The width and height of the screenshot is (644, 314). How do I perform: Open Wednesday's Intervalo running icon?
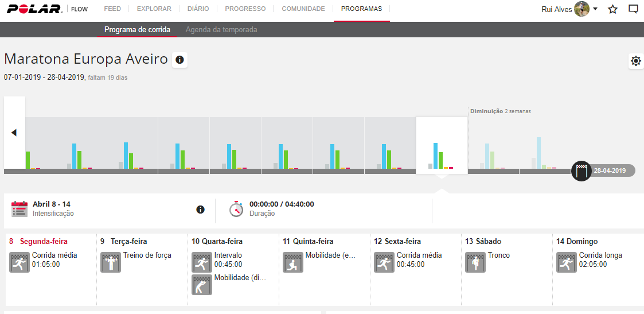[201, 262]
